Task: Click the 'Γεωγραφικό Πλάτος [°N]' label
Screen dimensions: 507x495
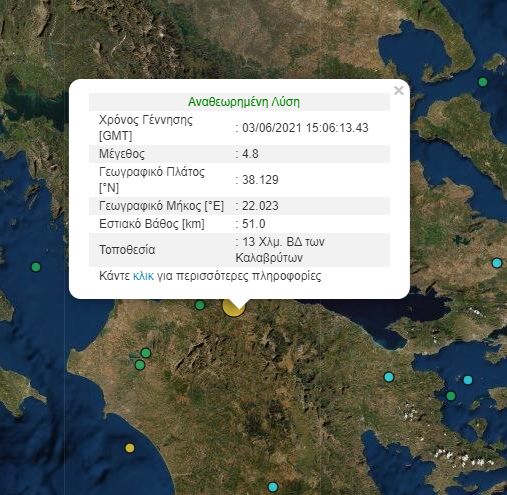Action: point(152,180)
